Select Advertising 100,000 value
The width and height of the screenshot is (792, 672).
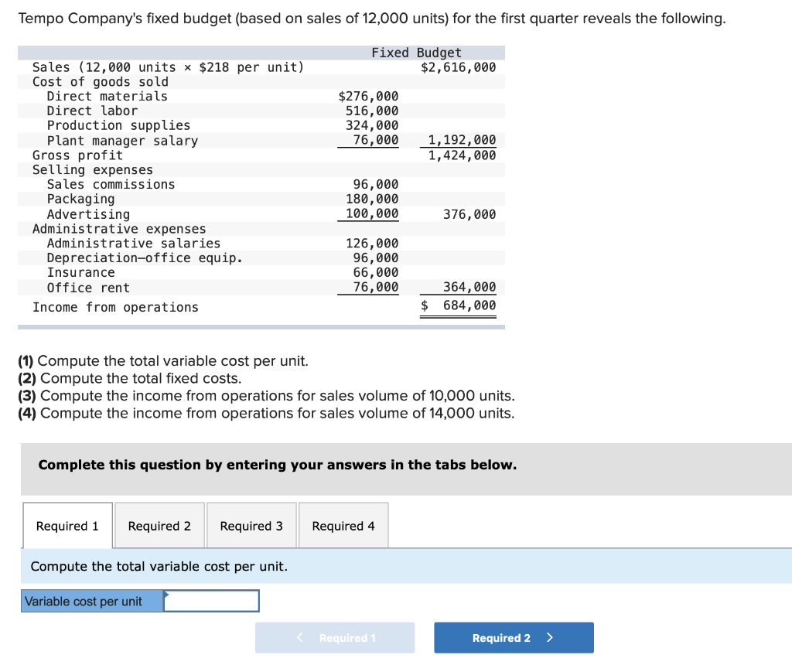[372, 213]
